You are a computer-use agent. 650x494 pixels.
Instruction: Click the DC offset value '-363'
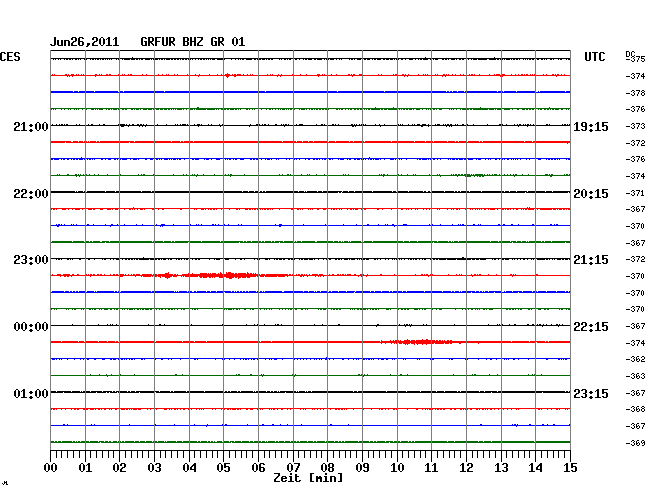coord(635,376)
